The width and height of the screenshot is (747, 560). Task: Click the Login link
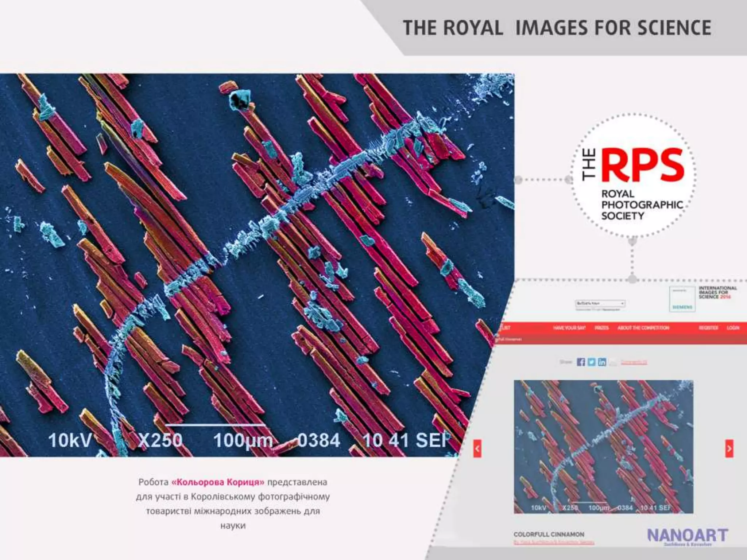tap(733, 328)
